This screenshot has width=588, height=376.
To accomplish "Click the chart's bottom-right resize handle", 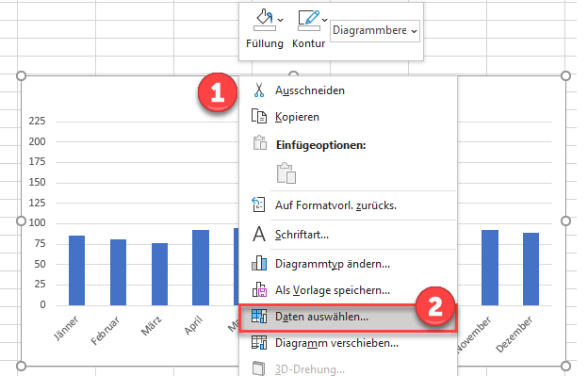I will click(565, 366).
